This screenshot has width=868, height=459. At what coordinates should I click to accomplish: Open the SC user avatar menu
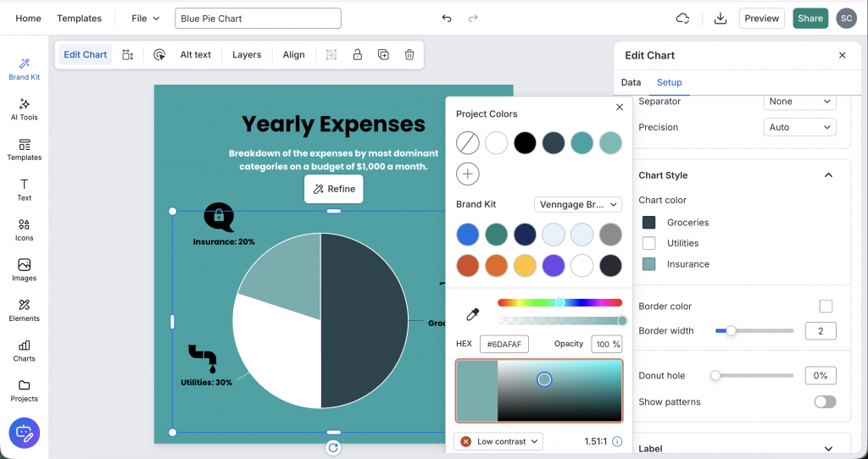pyautogui.click(x=847, y=19)
